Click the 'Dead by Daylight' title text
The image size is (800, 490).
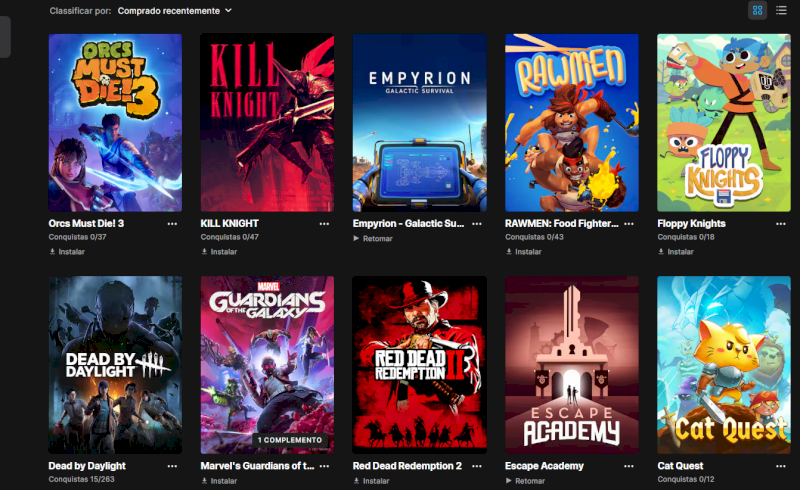(87, 466)
